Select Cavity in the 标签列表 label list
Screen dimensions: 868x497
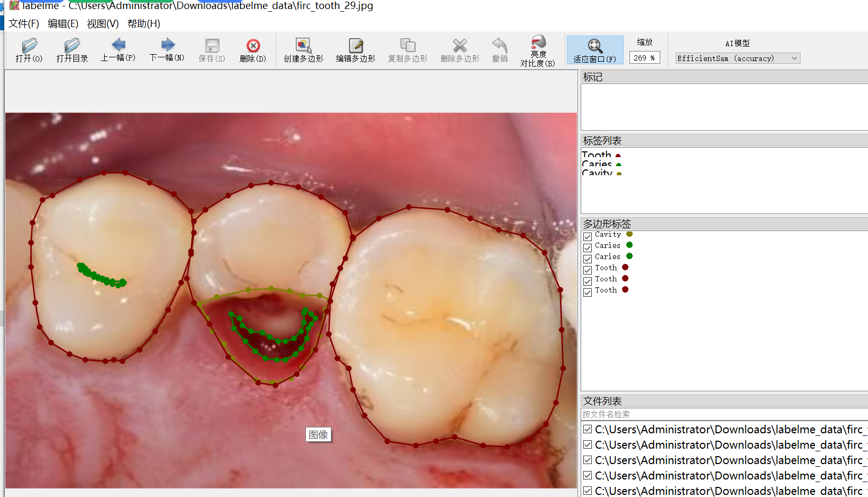pyautogui.click(x=597, y=173)
